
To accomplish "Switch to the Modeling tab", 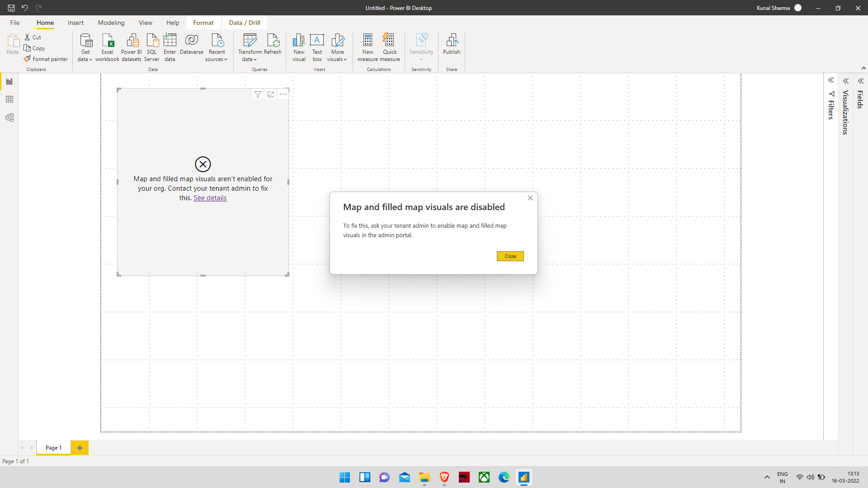I will tap(111, 23).
